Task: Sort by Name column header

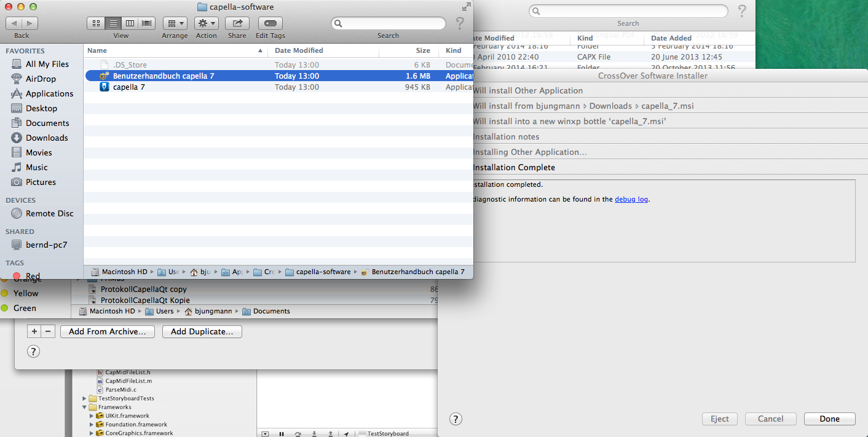Action: pos(176,50)
